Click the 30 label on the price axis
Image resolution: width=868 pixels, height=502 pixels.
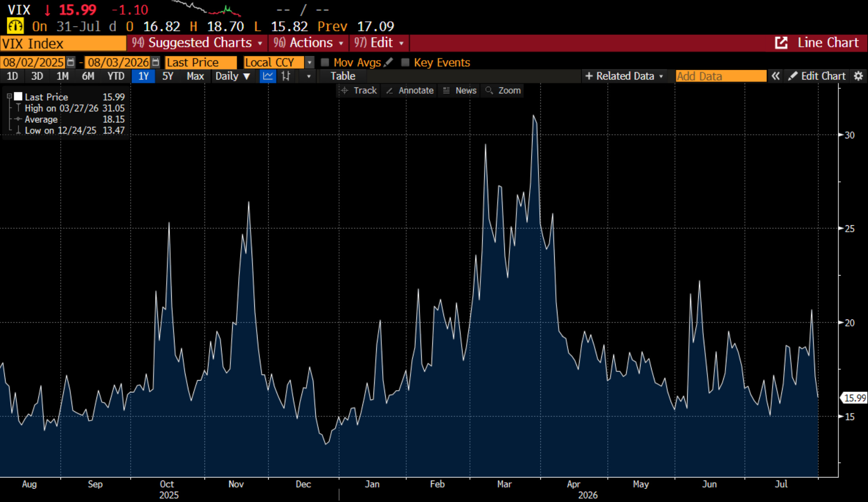point(849,135)
